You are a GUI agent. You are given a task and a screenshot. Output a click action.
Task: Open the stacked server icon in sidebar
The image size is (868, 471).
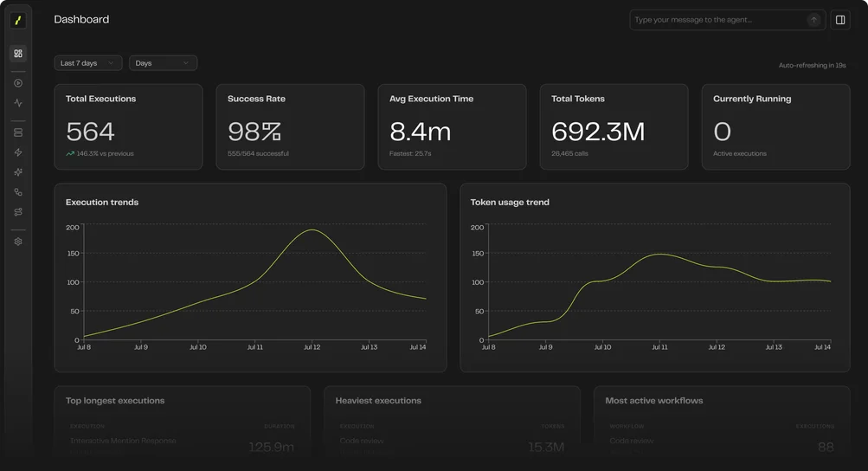point(18,132)
